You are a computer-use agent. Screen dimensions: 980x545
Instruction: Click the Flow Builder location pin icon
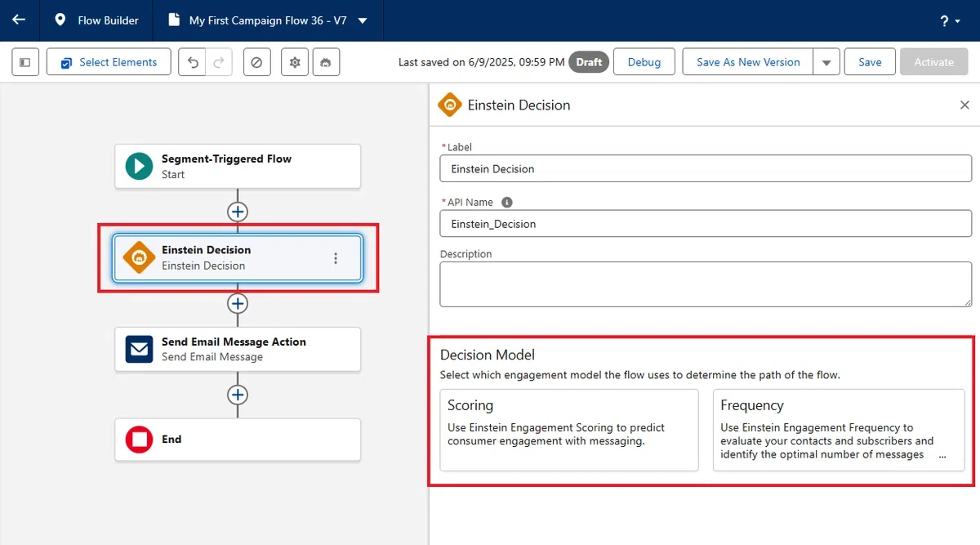click(60, 20)
